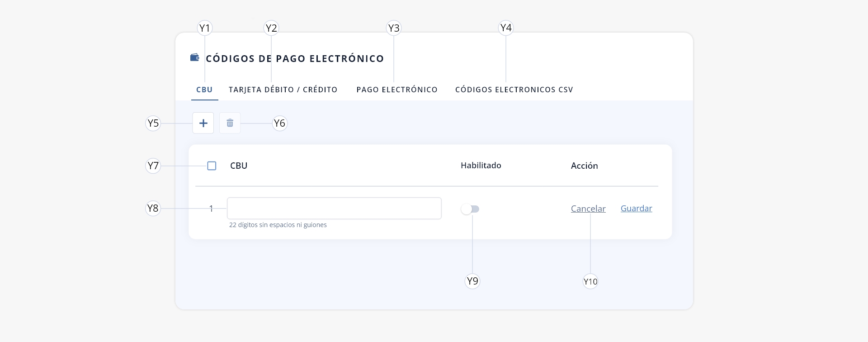868x342 pixels.
Task: Check the select-all checkbox in table header
Action: tap(212, 166)
